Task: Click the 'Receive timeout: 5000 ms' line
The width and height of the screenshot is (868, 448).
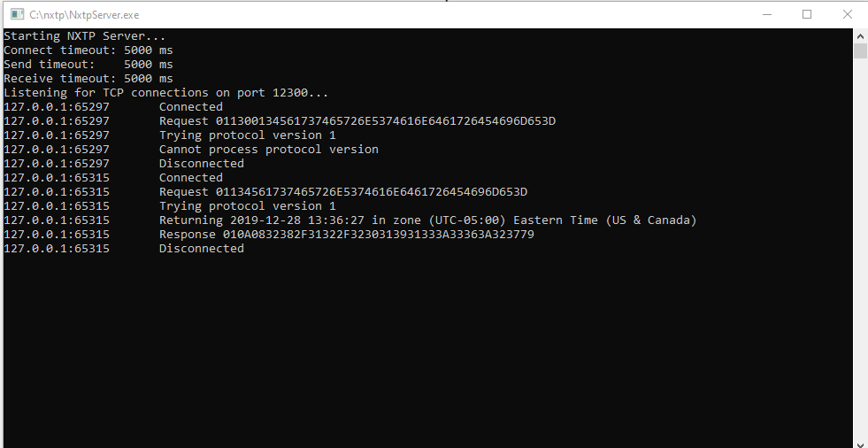Action: 88,79
